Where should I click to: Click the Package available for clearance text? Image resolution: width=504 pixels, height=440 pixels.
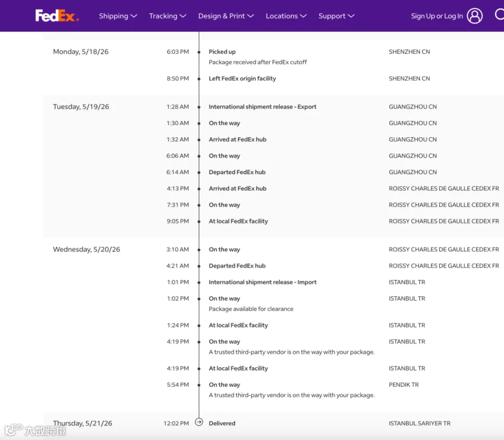(x=251, y=309)
